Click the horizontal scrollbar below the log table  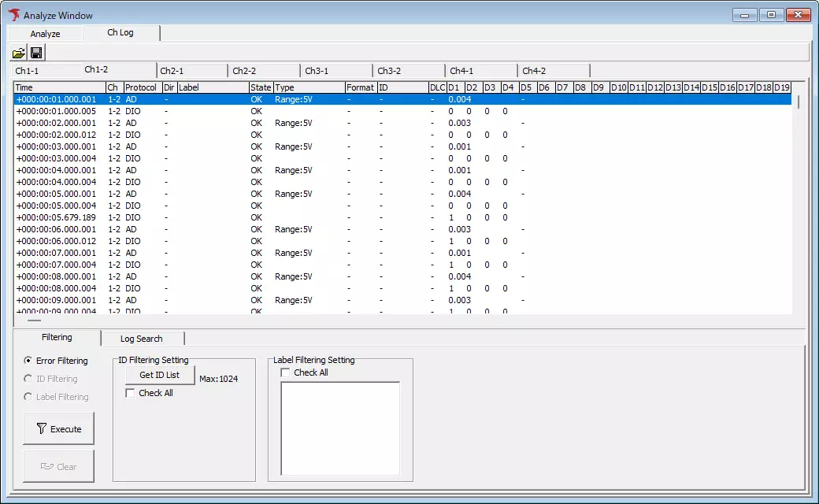(33, 321)
